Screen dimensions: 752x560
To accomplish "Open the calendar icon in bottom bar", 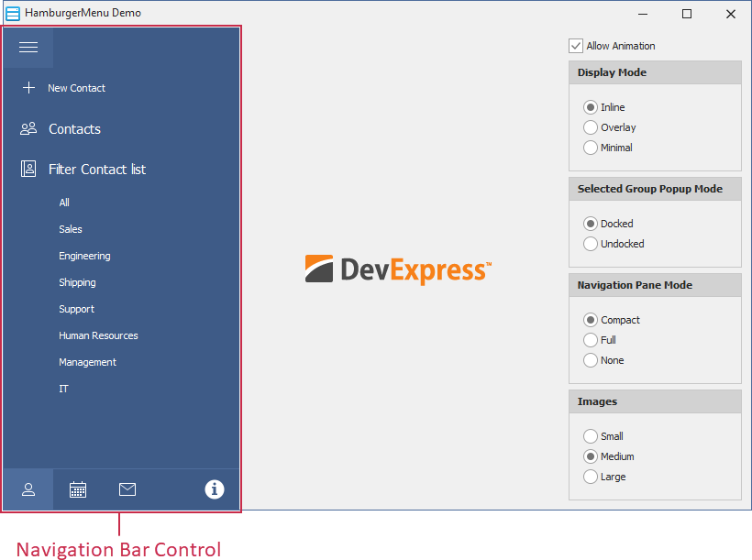I will 77,489.
